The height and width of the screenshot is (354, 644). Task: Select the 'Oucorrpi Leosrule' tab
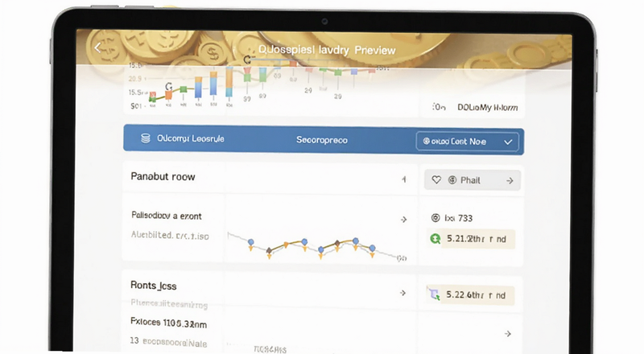tap(191, 139)
